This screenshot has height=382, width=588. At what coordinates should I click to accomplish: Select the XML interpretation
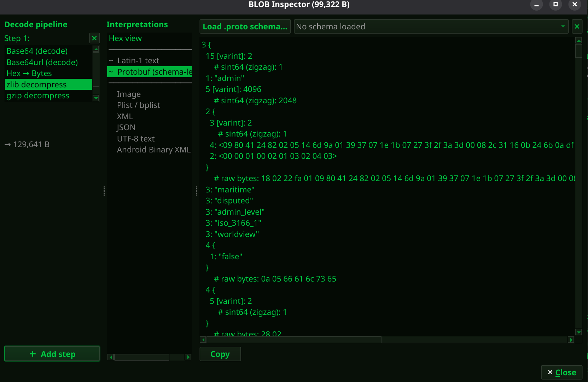[x=150, y=116]
